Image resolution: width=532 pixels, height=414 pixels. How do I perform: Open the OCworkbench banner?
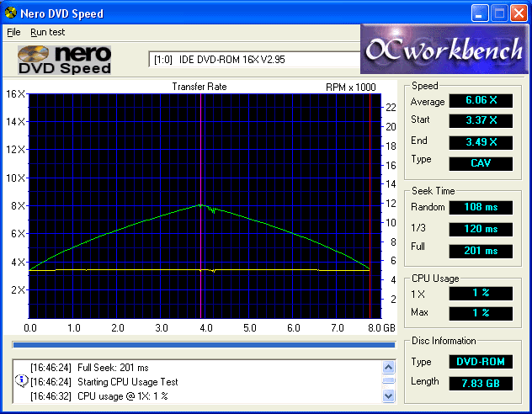click(x=444, y=49)
